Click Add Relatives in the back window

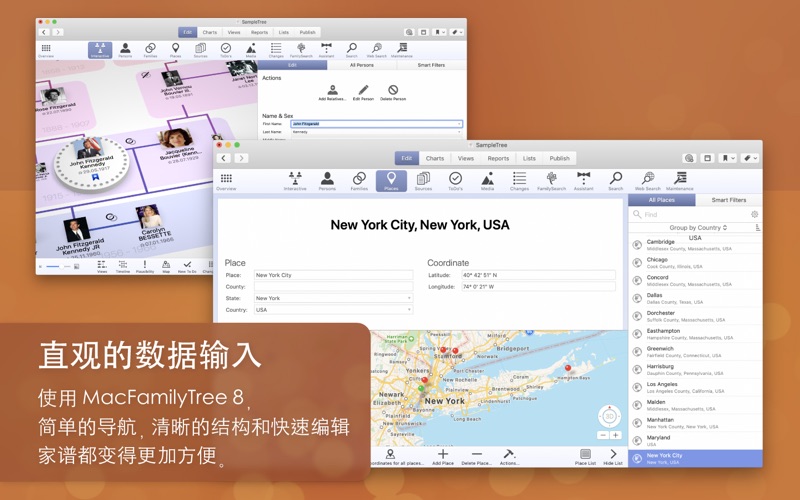click(x=332, y=93)
